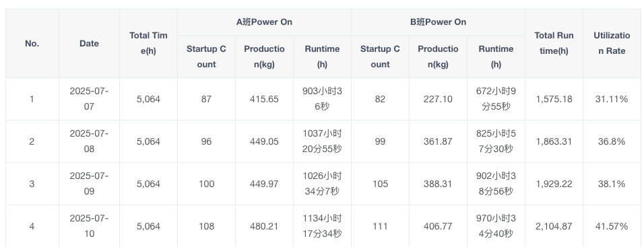Click the utilization rate 38.1%
This screenshot has width=644, height=247.
(612, 184)
